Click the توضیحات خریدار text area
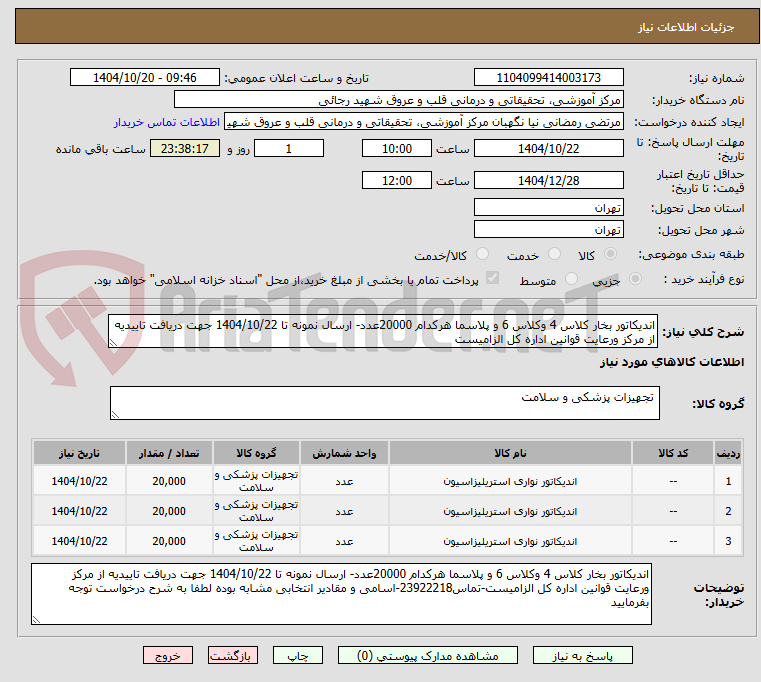 pos(341,594)
